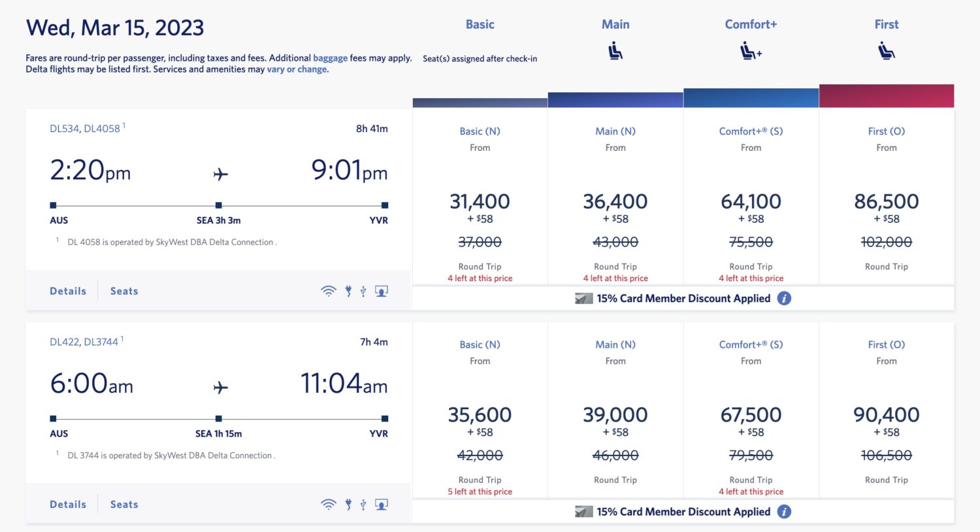Open the Card Member Discount info tooltip
This screenshot has height=532, width=980.
pos(783,298)
